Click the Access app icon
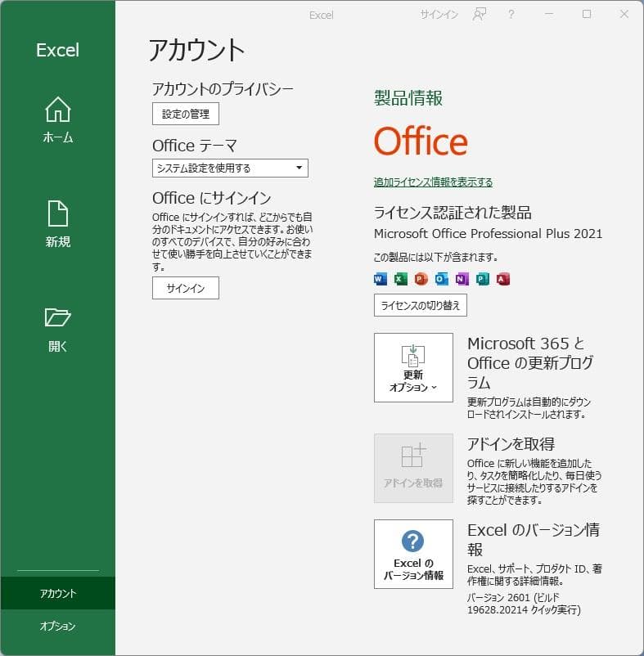644x656 pixels. [x=503, y=279]
